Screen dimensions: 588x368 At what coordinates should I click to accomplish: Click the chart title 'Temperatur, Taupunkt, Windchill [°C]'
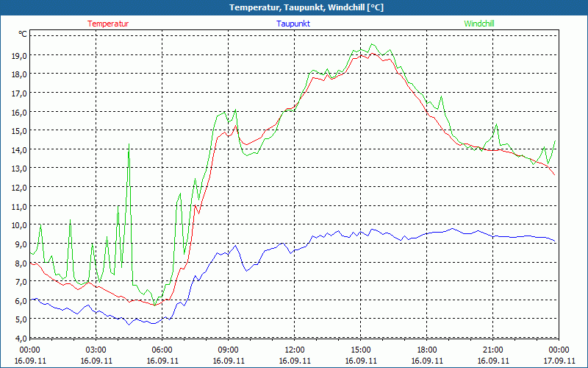pos(306,7)
